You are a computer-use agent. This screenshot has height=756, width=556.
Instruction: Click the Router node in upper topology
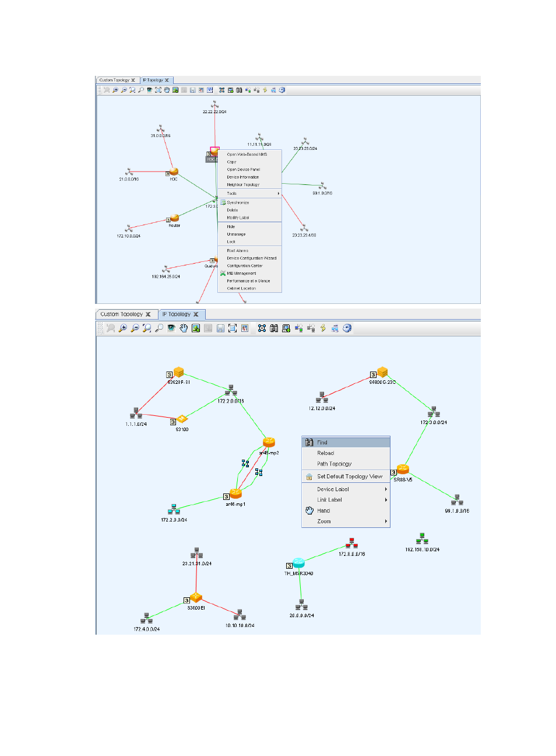pyautogui.click(x=174, y=218)
